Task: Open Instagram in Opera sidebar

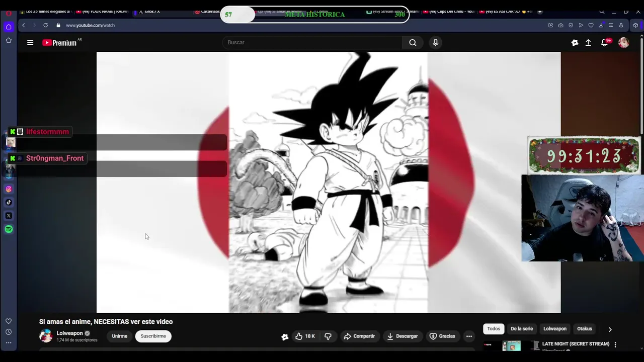Action: [x=9, y=189]
